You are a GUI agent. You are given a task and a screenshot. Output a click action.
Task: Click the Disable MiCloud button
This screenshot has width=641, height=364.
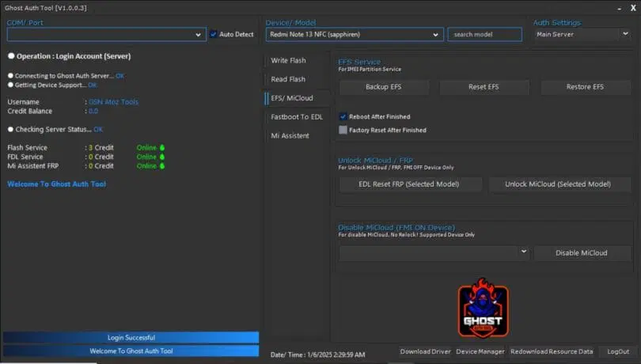pos(582,253)
